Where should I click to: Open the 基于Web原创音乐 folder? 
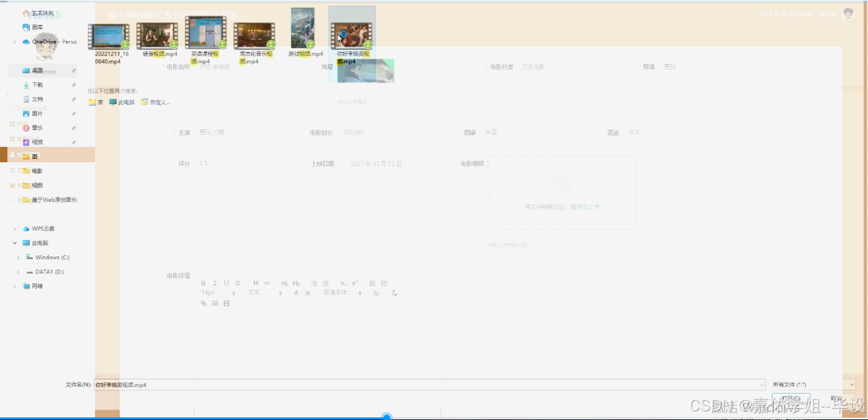pos(50,200)
